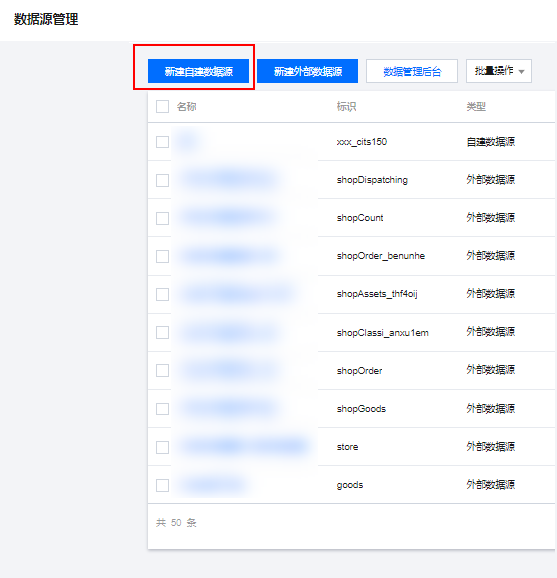The height and width of the screenshot is (578, 557).
Task: Open the blurred name link in shopDispatching row
Action: pyautogui.click(x=230, y=180)
